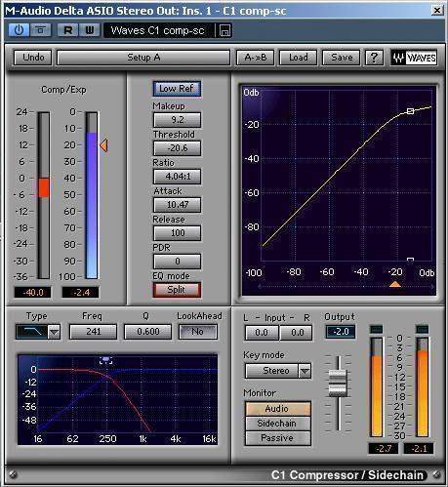Select the Release value 100 field
448x487 pixels.
[177, 233]
